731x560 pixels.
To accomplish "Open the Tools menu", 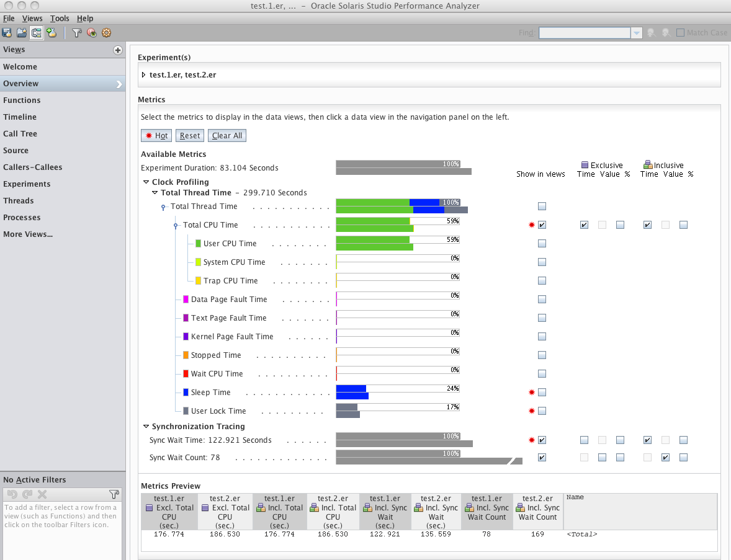I will pos(60,19).
